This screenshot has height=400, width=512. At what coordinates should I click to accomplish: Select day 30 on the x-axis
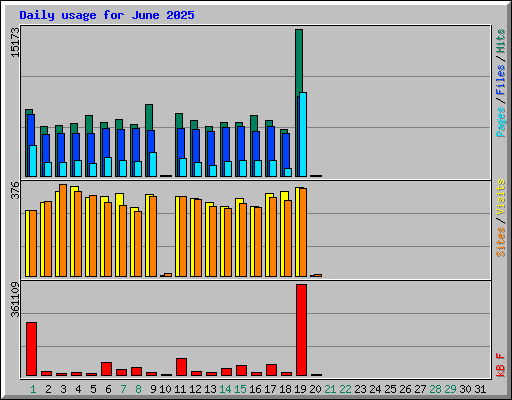(x=465, y=389)
